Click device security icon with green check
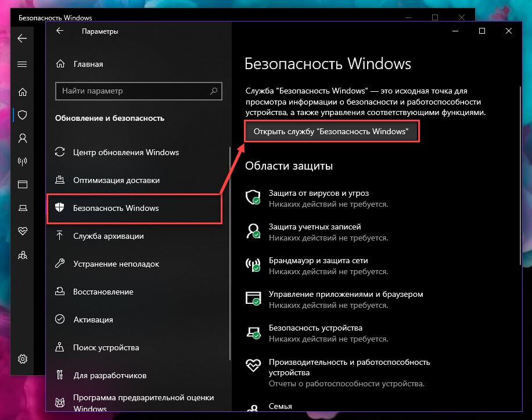532x420 pixels. pyautogui.click(x=253, y=332)
